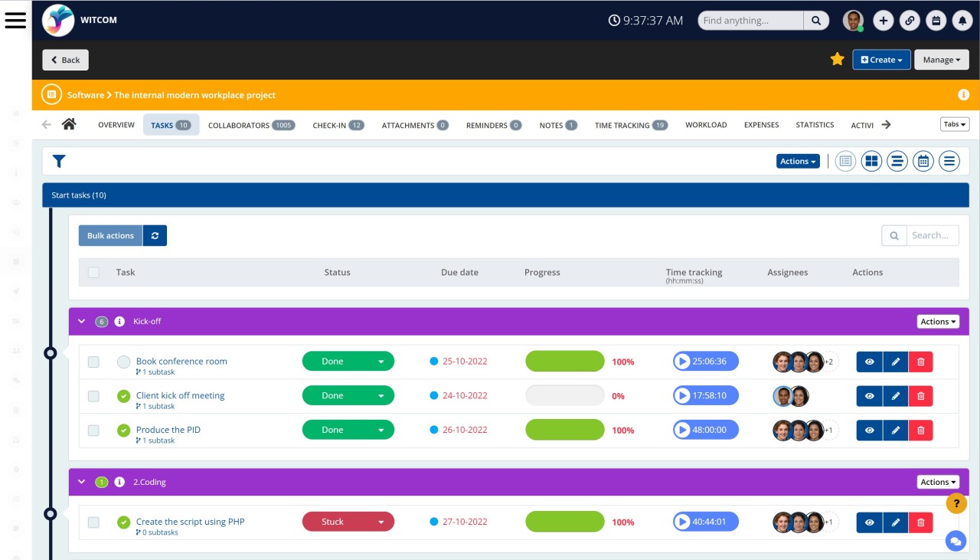This screenshot has height=560, width=980.
Task: Open the Create dropdown button
Action: point(881,59)
